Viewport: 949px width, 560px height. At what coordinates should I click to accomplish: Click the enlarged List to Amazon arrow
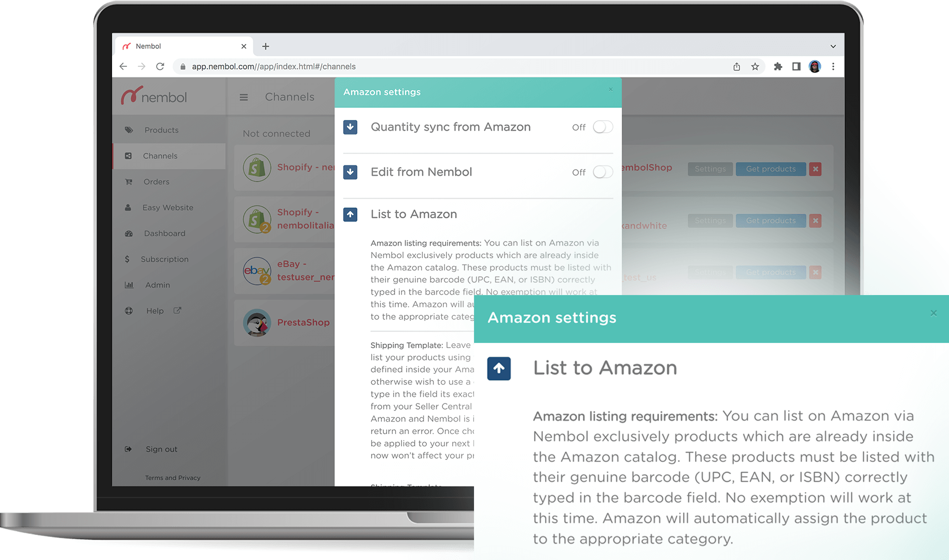pos(499,369)
